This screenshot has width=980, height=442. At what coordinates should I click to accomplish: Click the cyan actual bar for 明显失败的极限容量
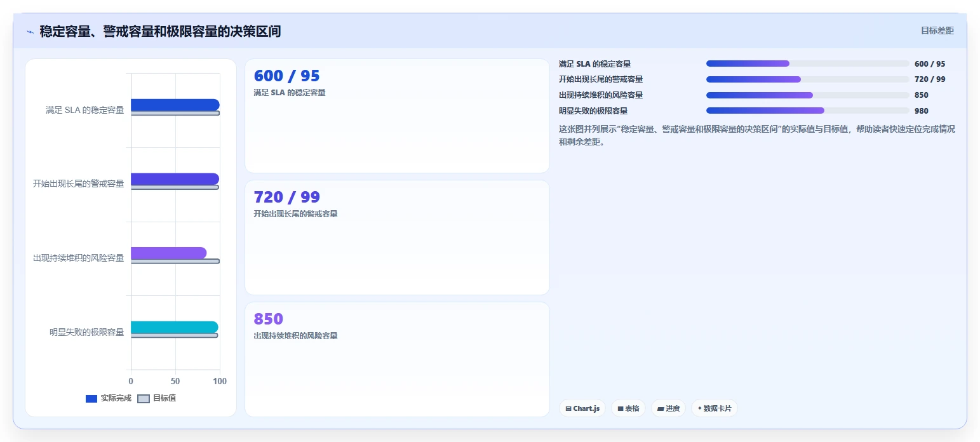click(175, 327)
